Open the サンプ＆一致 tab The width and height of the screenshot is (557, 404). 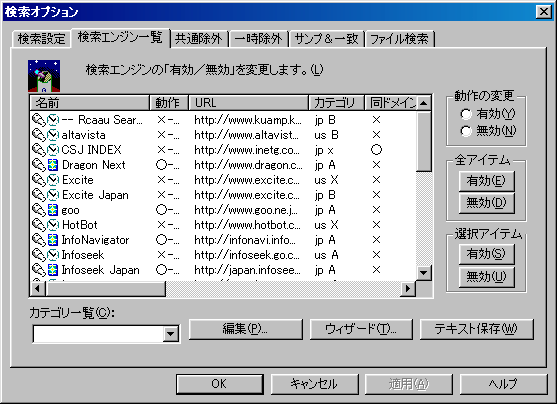click(326, 39)
